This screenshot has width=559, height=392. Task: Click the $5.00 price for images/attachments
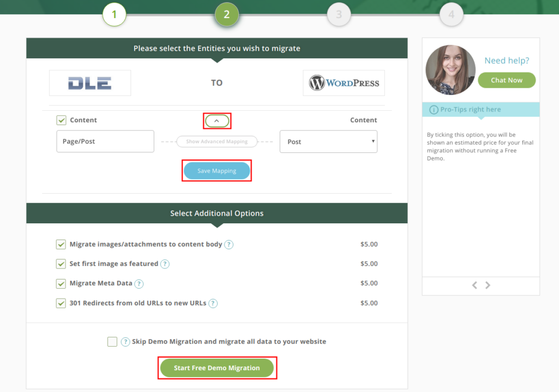point(369,245)
